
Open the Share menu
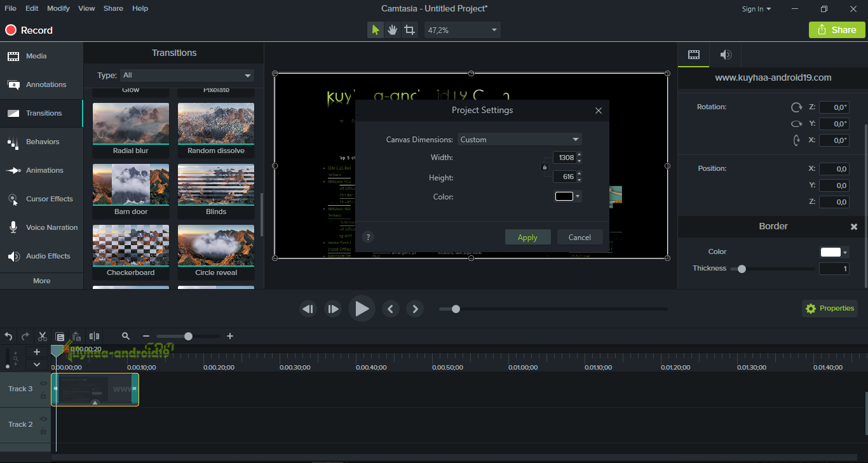point(113,8)
